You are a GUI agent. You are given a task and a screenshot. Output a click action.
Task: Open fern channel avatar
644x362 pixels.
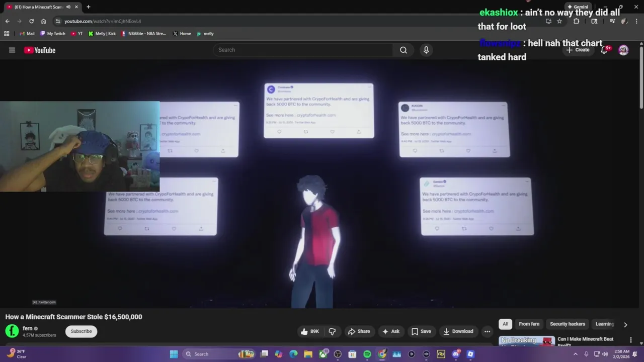(x=12, y=331)
